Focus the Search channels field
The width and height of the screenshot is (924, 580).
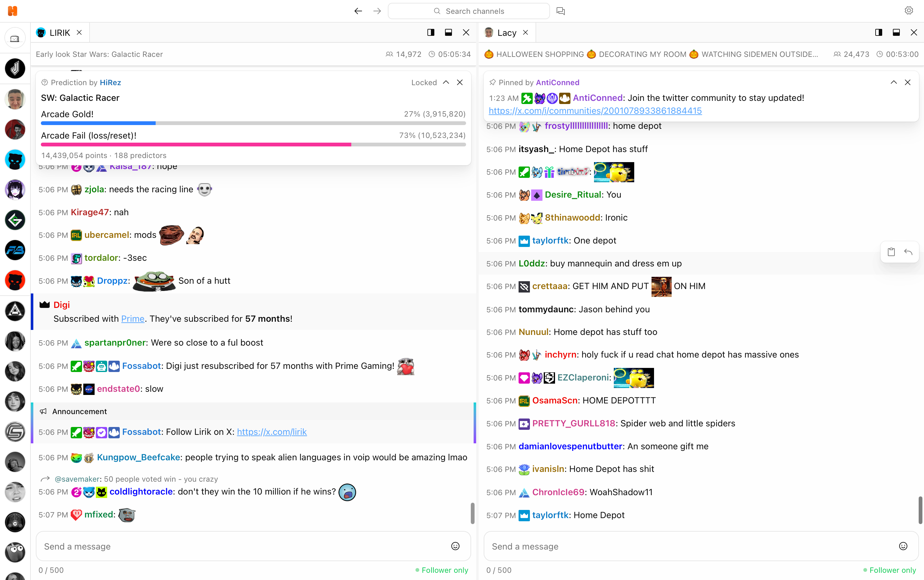469,11
